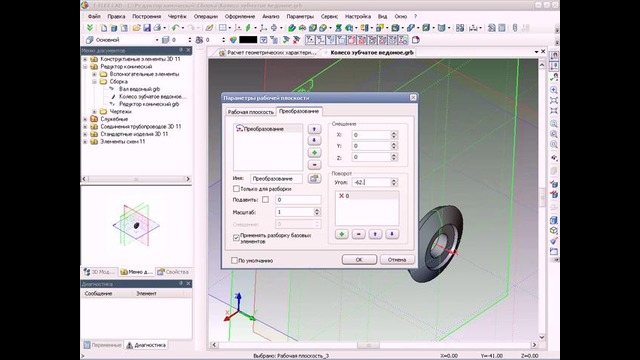Click the binoculars icon in the second toolbar
This screenshot has height=360, width=640.
pyautogui.click(x=199, y=40)
